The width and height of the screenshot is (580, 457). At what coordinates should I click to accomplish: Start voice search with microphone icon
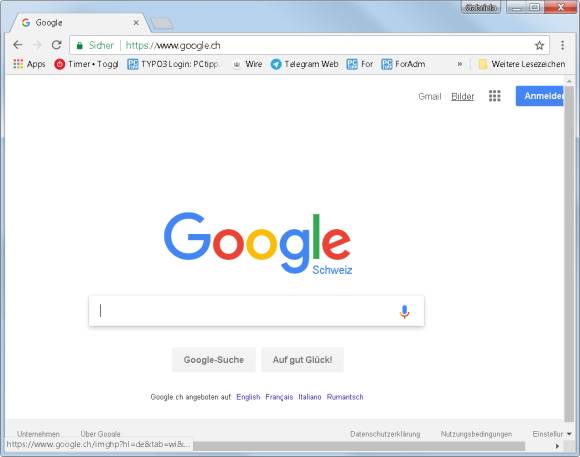[x=404, y=312]
